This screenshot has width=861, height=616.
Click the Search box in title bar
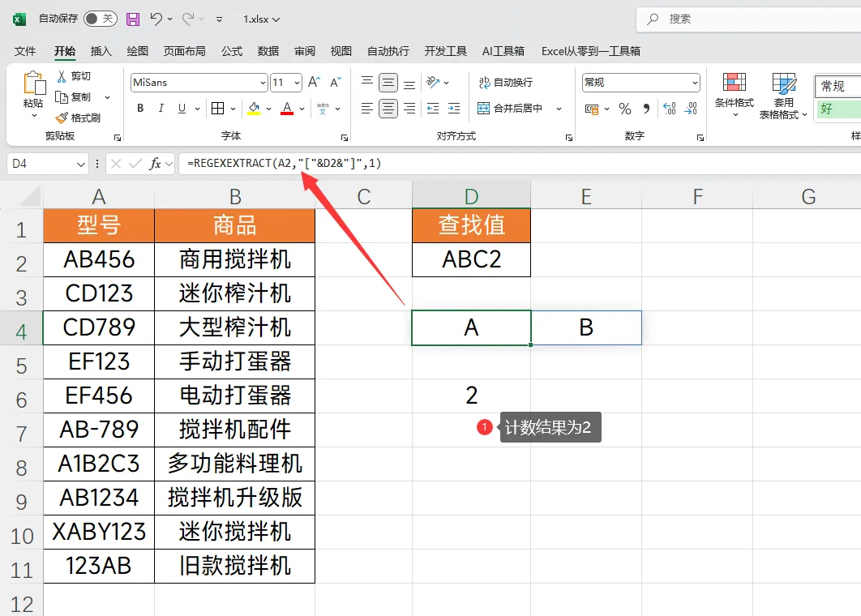coord(748,19)
